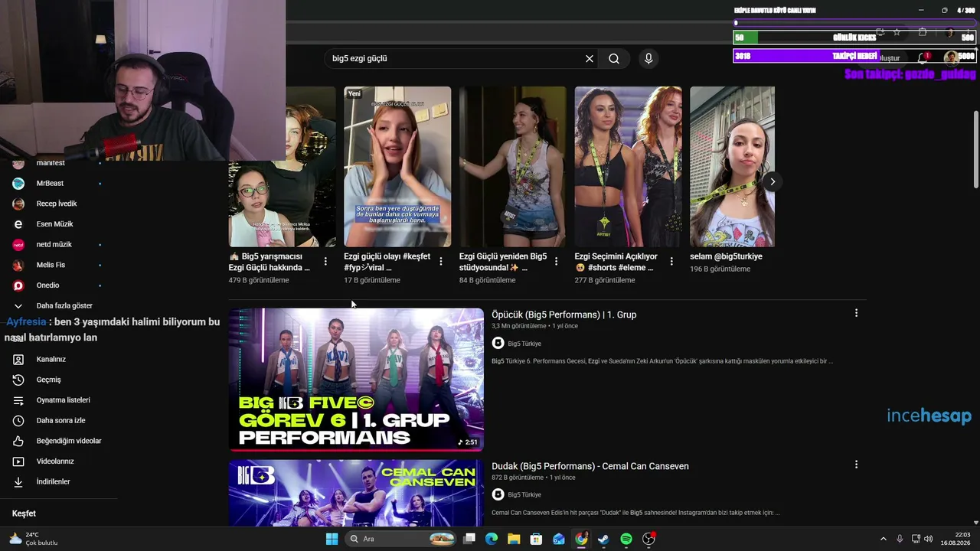Launch Microsoft Edge from the taskbar
Image resolution: width=980 pixels, height=551 pixels.
click(x=492, y=539)
